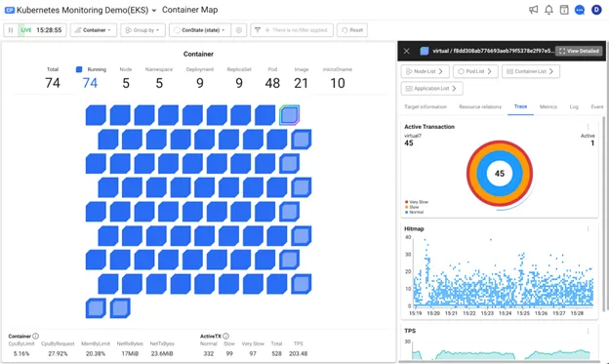Click the View Detailed button
This screenshot has height=364, width=609.
579,51
